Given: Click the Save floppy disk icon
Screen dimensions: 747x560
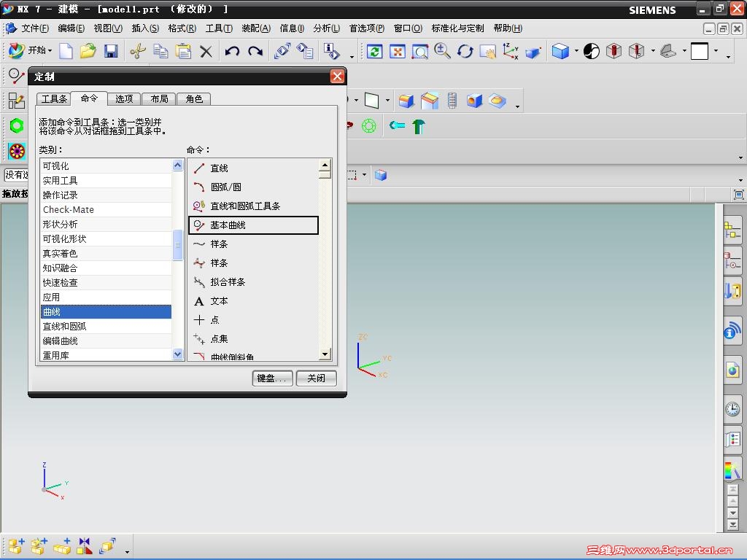Looking at the screenshot, I should 111,51.
